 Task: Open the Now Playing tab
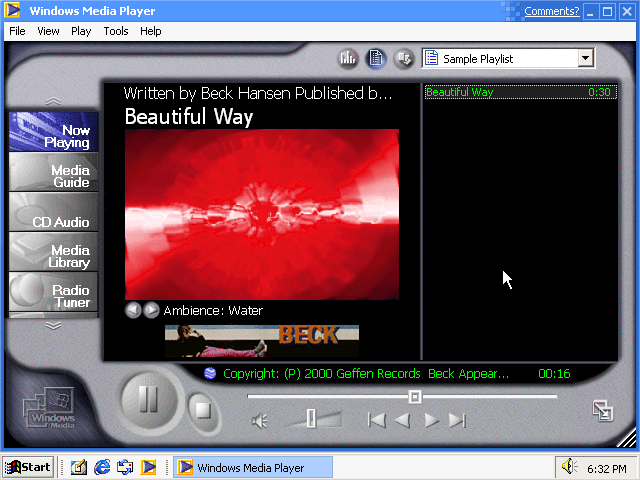(53, 132)
